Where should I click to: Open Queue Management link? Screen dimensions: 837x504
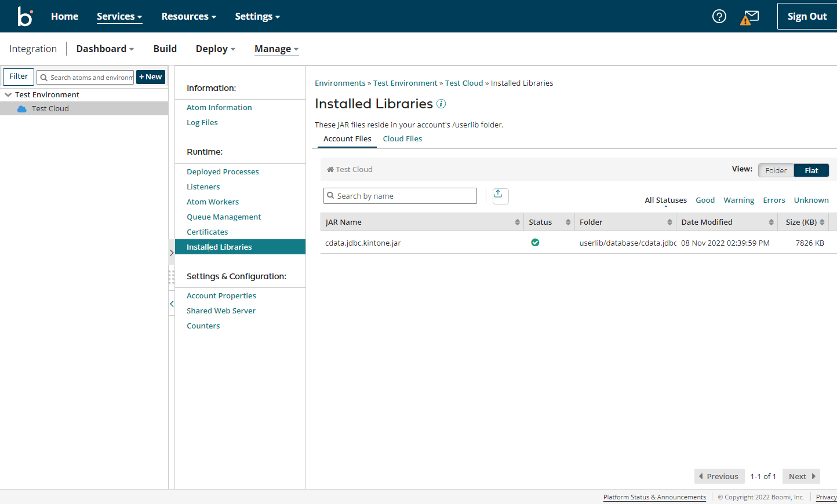tap(224, 217)
